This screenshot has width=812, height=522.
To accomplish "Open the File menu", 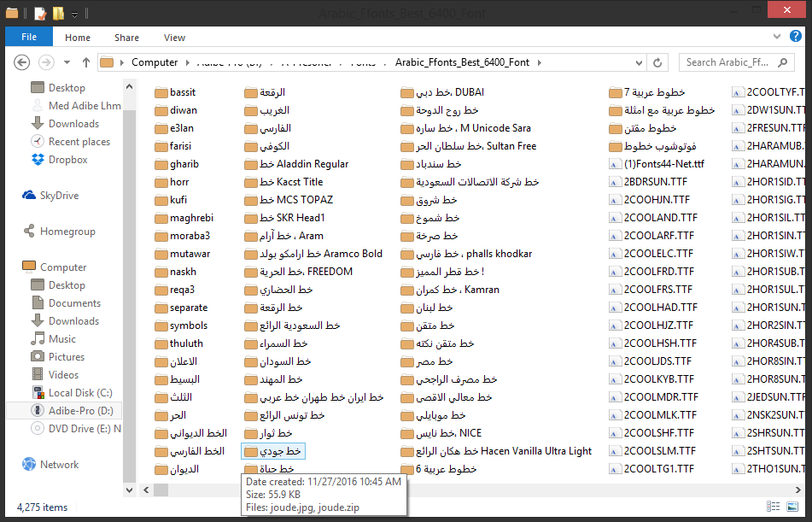I will 29,38.
